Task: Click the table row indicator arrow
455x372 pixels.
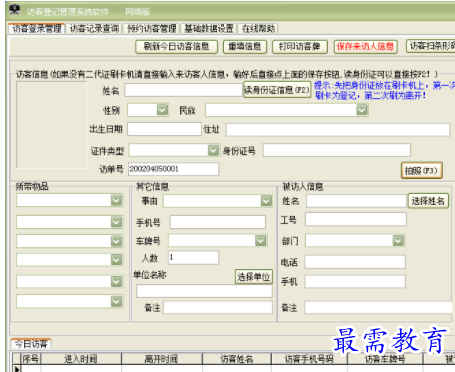Action: 17,369
